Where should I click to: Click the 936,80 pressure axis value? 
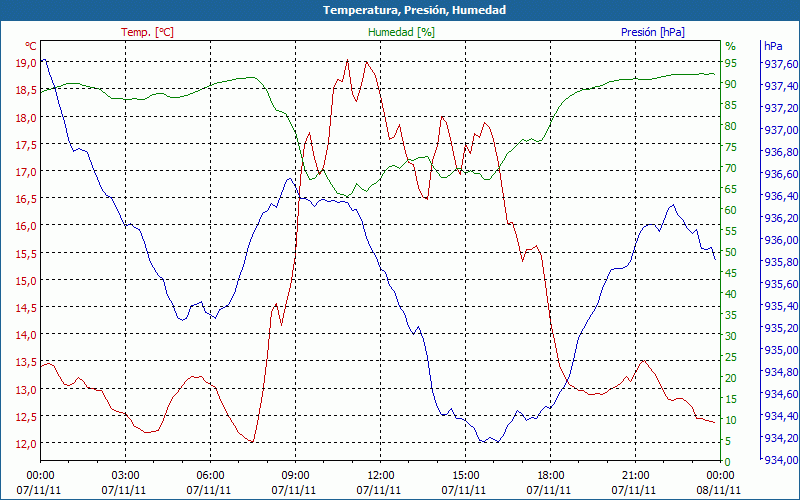click(779, 152)
